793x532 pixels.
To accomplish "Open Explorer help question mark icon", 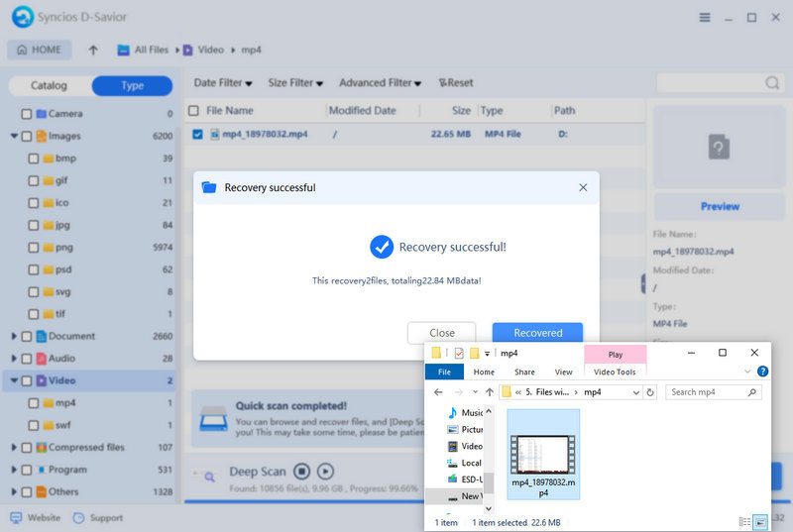I will pyautogui.click(x=762, y=372).
